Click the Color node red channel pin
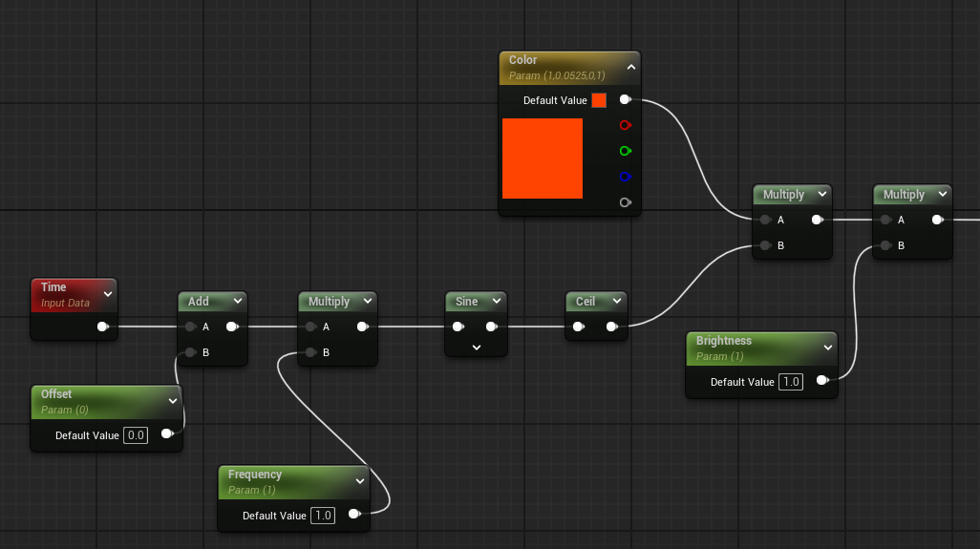Screen dimensions: 980x549 [x=625, y=125]
